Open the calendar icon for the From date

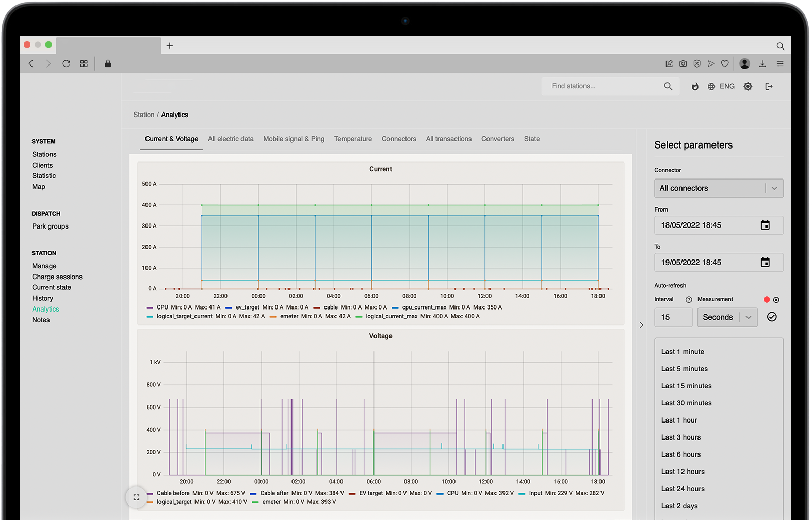coord(765,225)
